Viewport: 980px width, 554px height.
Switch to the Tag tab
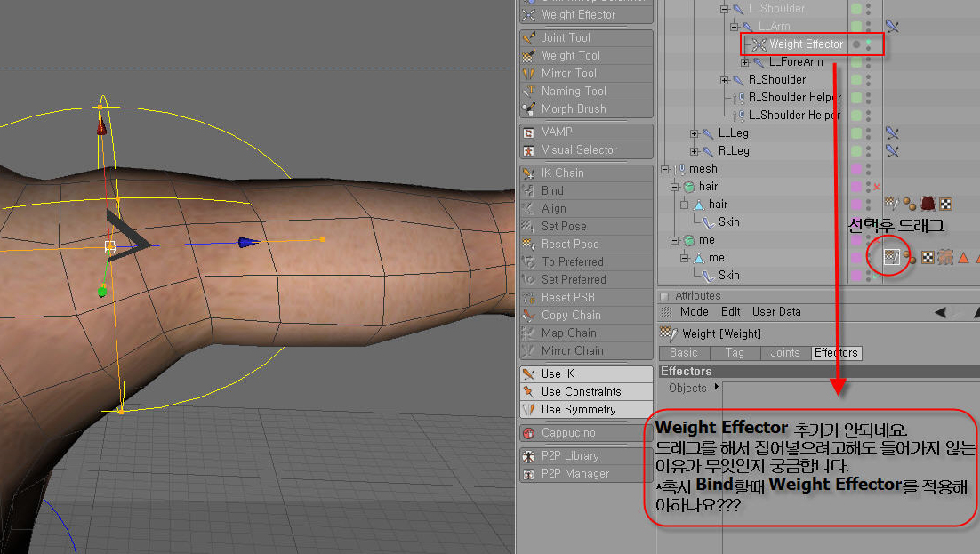tap(735, 353)
